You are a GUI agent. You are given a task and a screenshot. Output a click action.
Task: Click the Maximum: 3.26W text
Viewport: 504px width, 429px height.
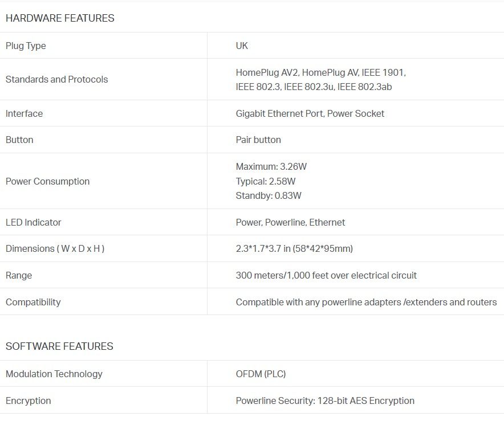271,166
